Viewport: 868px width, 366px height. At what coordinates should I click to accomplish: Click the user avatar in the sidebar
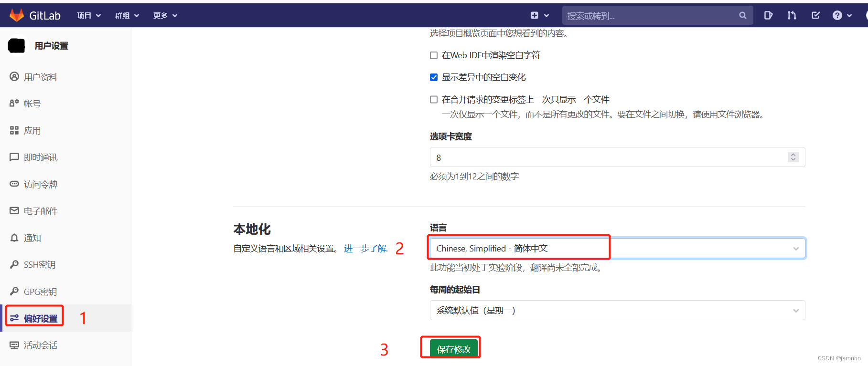coord(17,46)
